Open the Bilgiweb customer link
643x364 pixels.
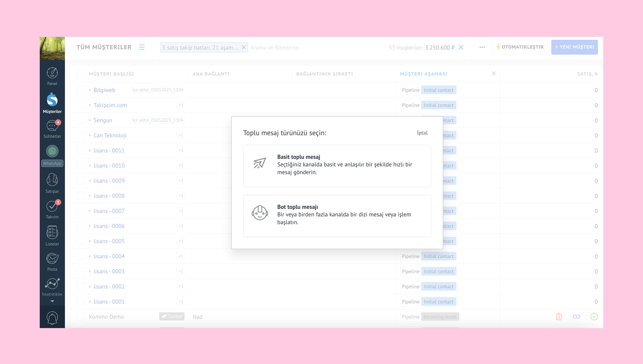tap(104, 90)
